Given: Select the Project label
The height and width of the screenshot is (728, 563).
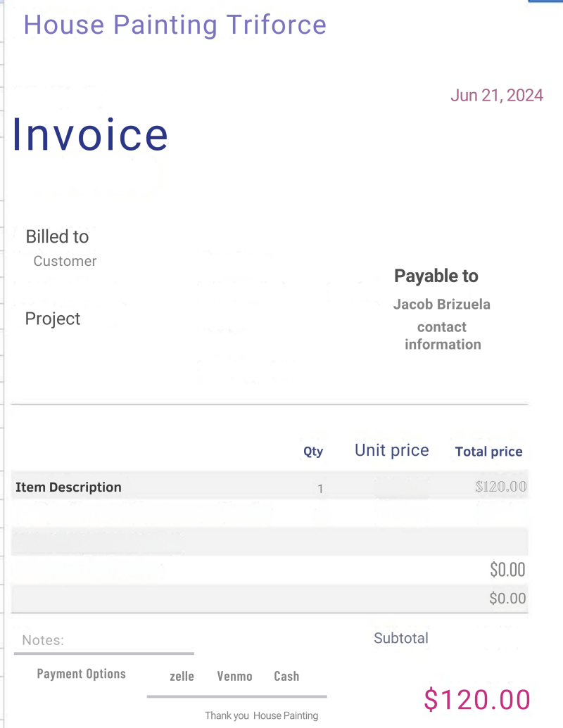Looking at the screenshot, I should click(53, 319).
